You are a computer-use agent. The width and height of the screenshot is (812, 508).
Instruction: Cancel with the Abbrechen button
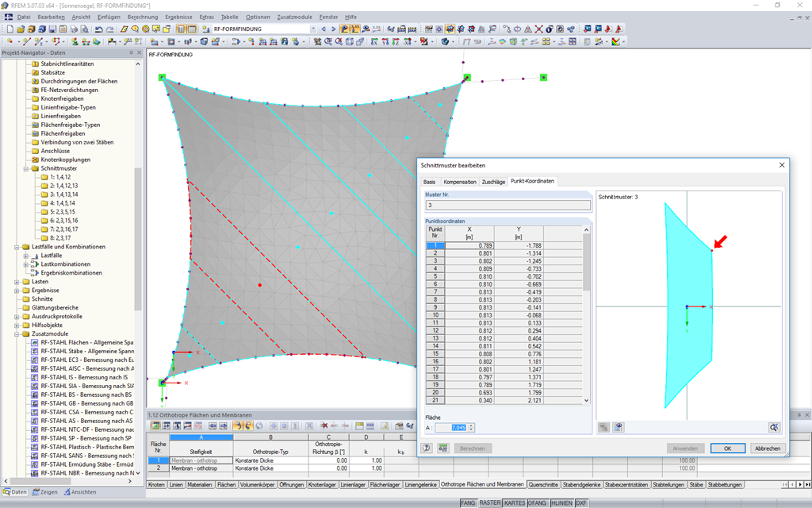(x=768, y=448)
